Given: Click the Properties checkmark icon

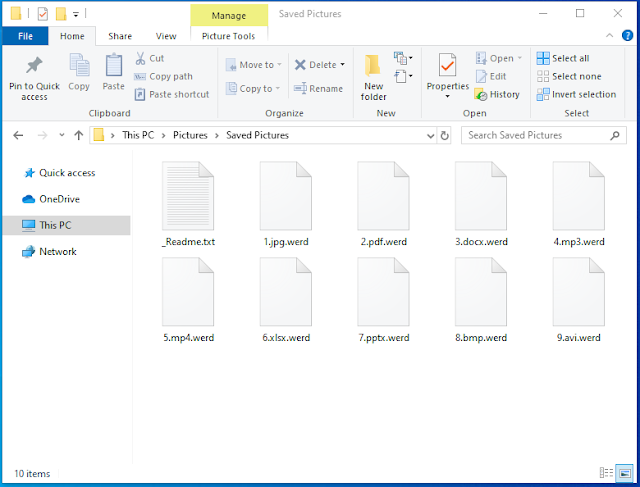Looking at the screenshot, I should (448, 65).
